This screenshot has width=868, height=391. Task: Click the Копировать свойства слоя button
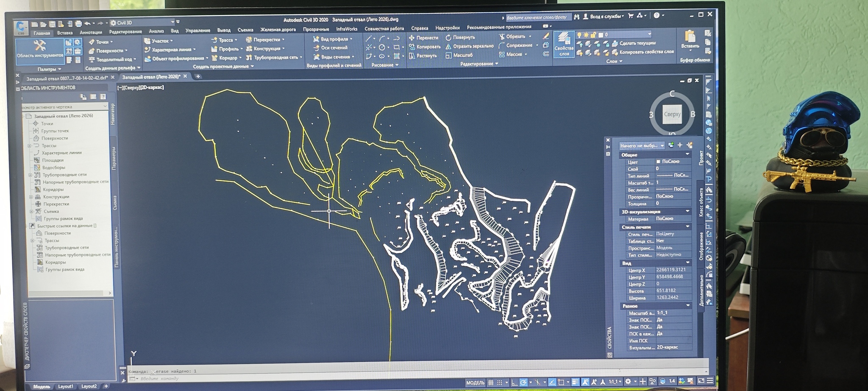pyautogui.click(x=643, y=52)
